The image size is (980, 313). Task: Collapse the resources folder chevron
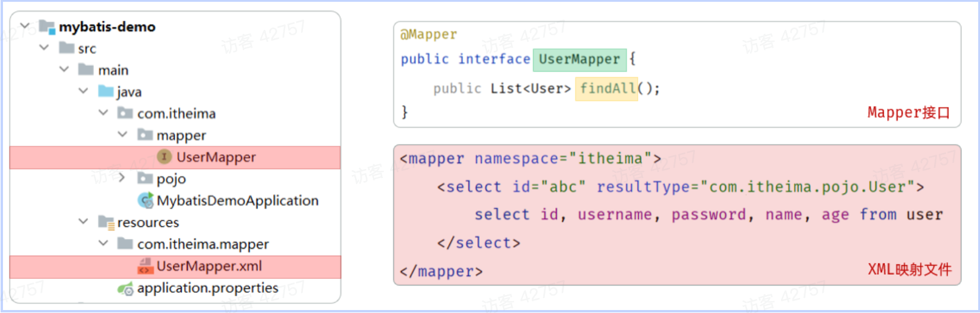pos(83,222)
